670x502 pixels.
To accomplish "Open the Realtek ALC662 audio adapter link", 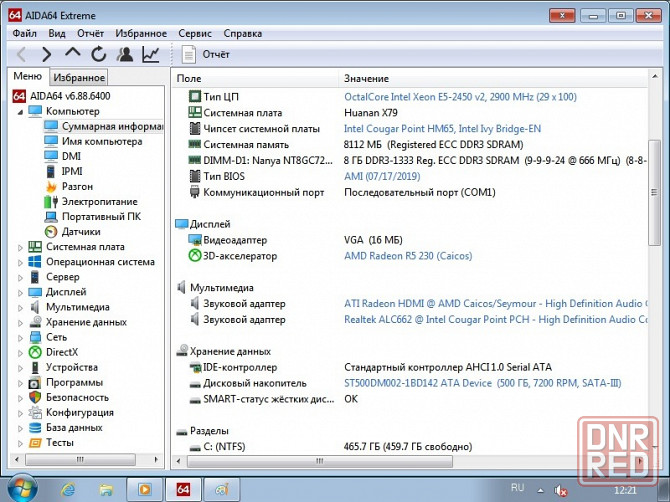I will 496,320.
